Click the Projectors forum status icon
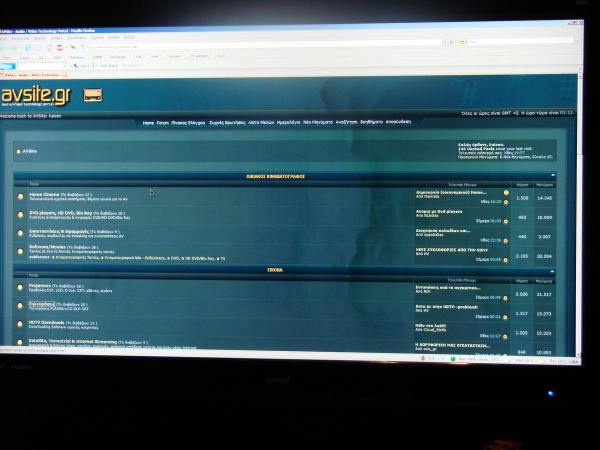Viewport: 600px width, 450px height. pyautogui.click(x=20, y=287)
